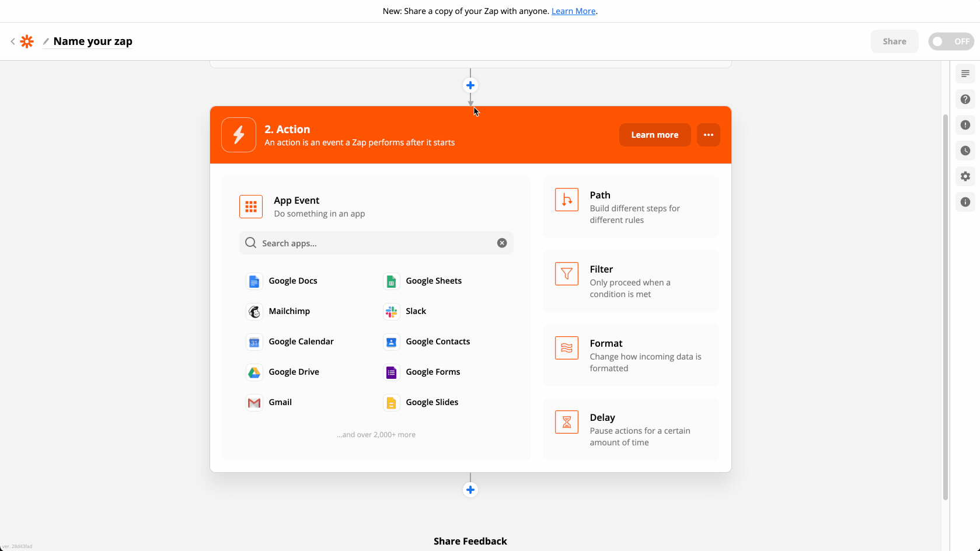Add a step above the Action
Image resolution: width=980 pixels, height=551 pixels.
pos(470,85)
